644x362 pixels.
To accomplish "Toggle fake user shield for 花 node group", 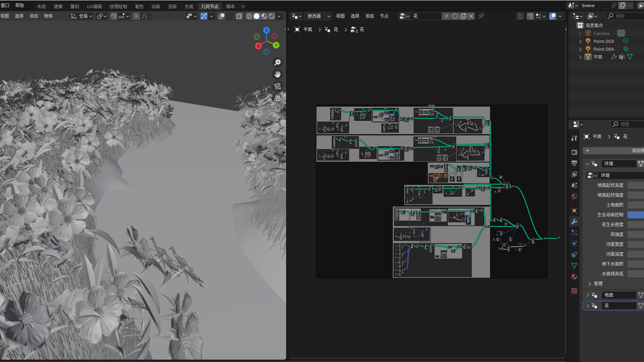I will point(455,16).
